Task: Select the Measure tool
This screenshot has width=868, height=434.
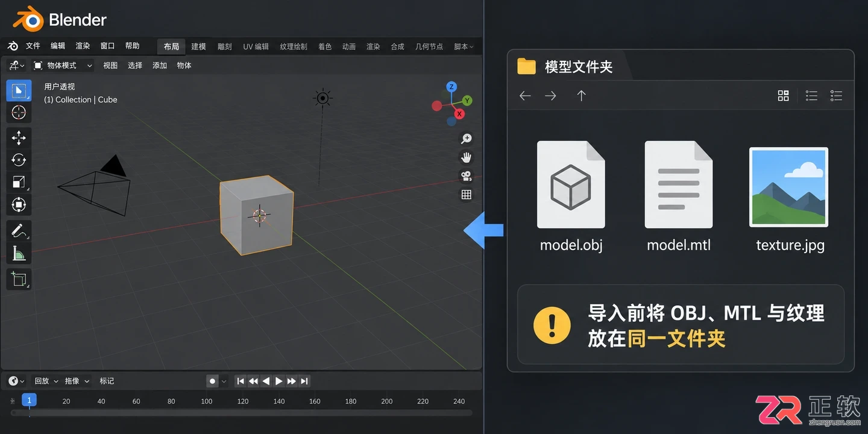Action: click(19, 253)
